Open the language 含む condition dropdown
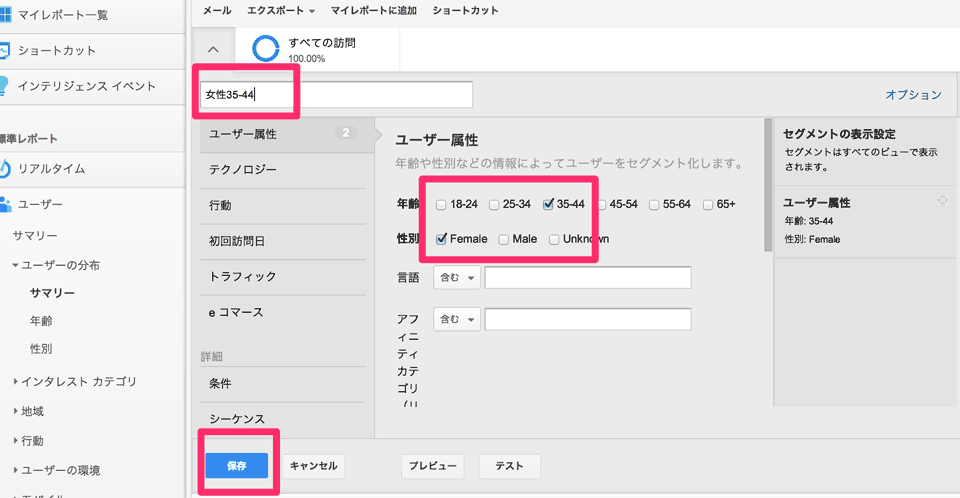The width and height of the screenshot is (960, 498). coord(457,277)
